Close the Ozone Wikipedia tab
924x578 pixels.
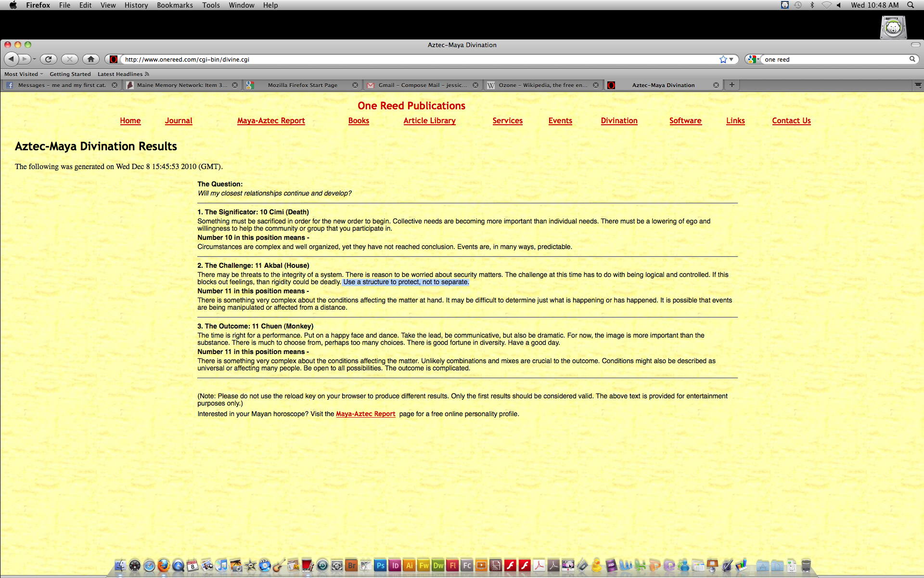(x=596, y=85)
